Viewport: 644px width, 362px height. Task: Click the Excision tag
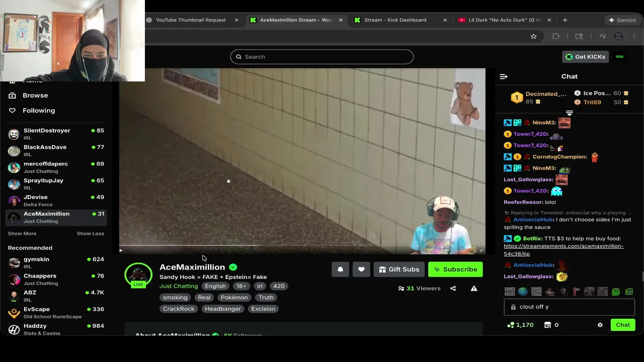coord(263,309)
